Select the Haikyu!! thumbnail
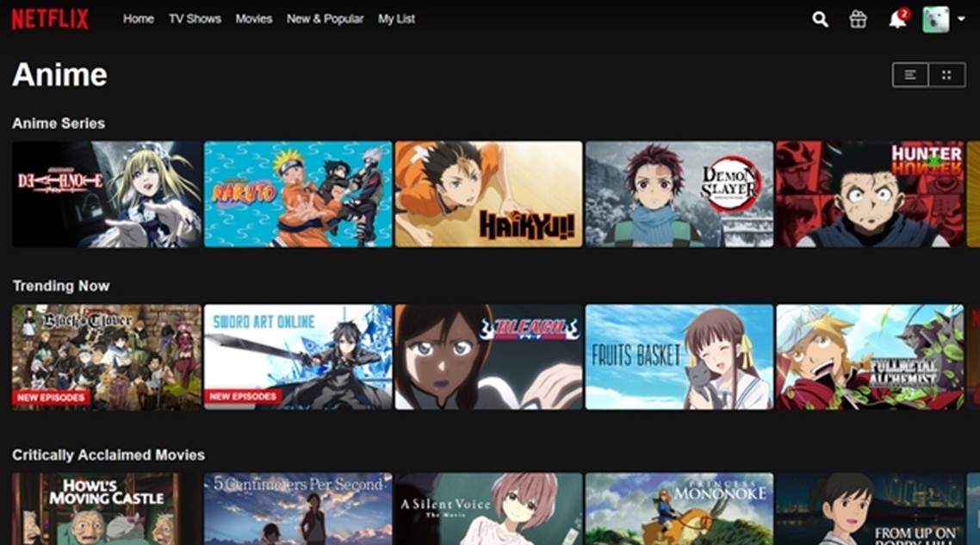980x545 pixels. (x=489, y=195)
